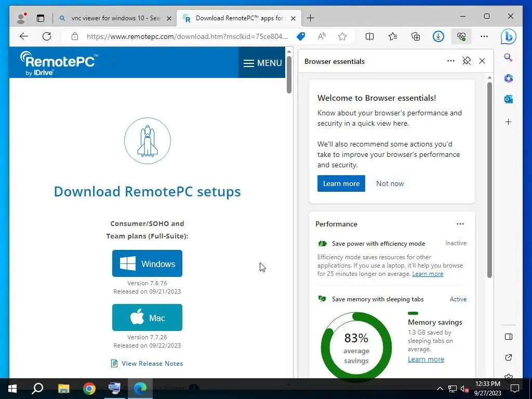Download RemotePC for Mac
The width and height of the screenshot is (532, 399).
tap(147, 317)
